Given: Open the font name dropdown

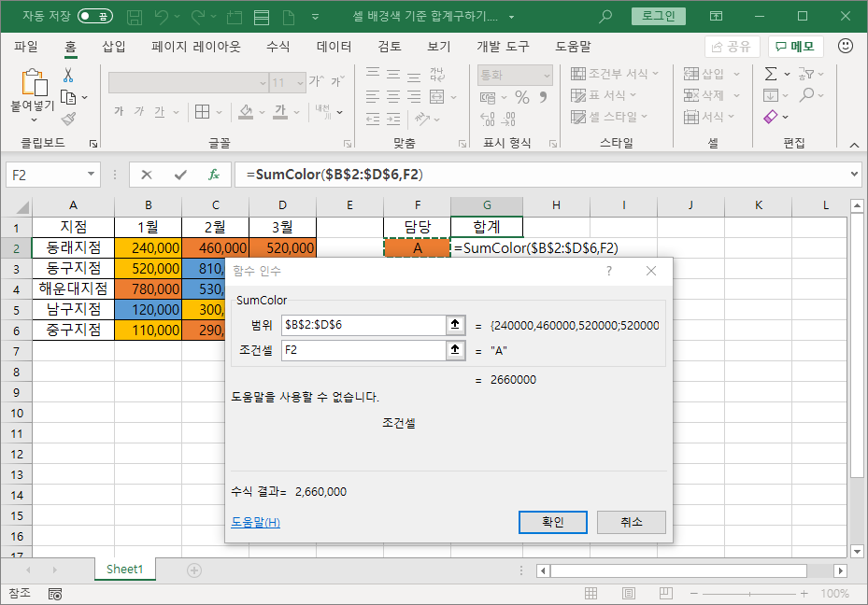Looking at the screenshot, I should [263, 83].
